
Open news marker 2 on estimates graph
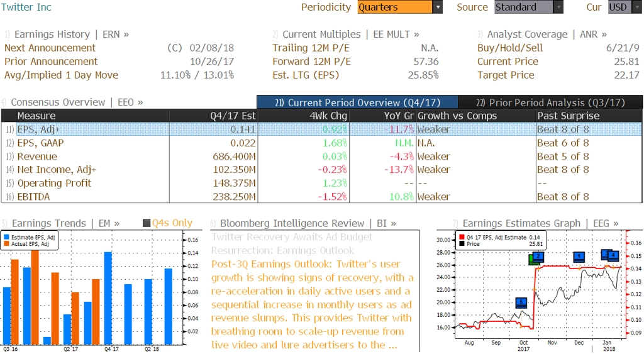point(538,257)
